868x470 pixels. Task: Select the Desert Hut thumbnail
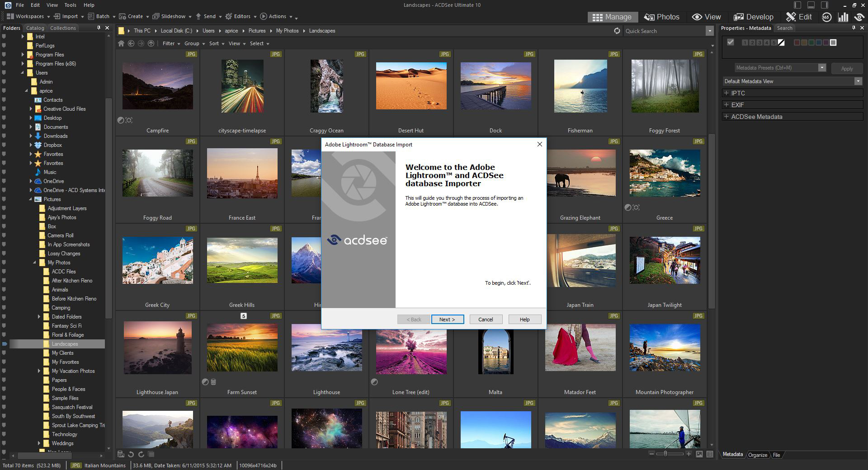pos(411,85)
